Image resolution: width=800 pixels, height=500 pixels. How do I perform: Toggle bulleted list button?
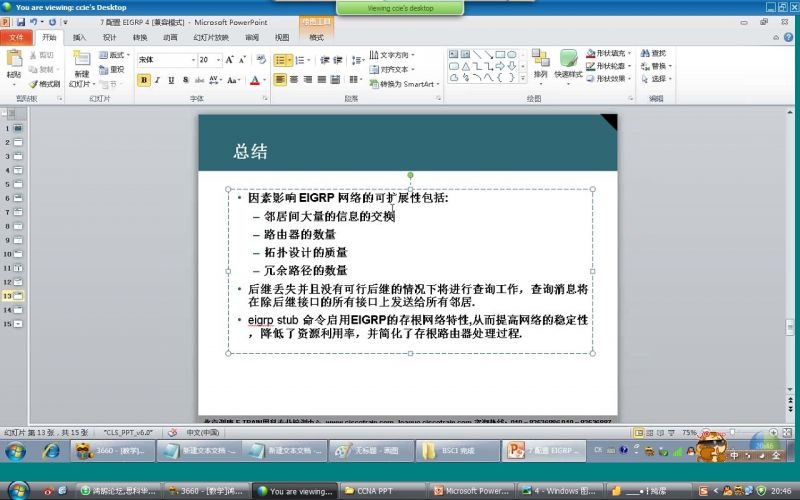click(280, 60)
